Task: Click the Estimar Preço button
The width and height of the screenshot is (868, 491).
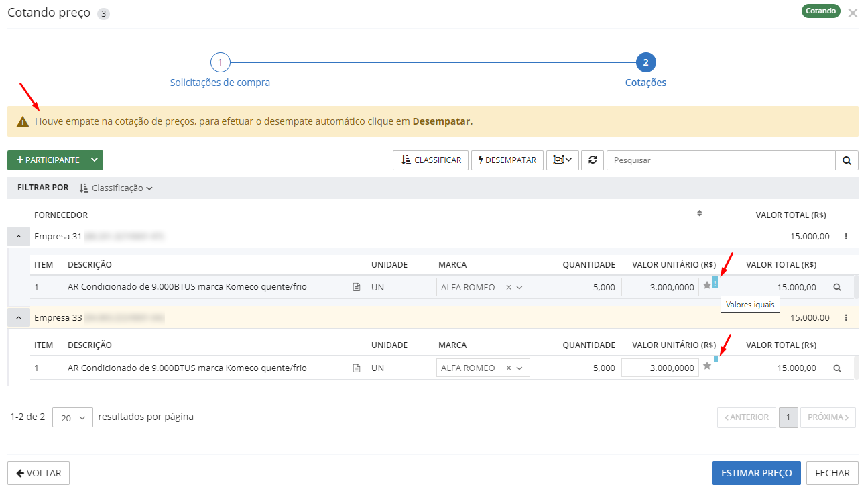Action: [x=757, y=473]
